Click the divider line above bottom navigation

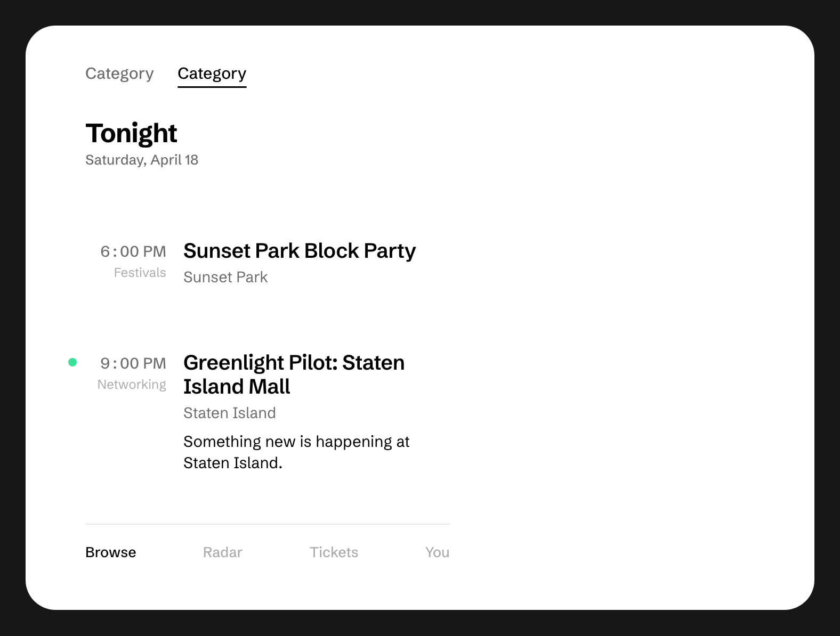tap(268, 524)
